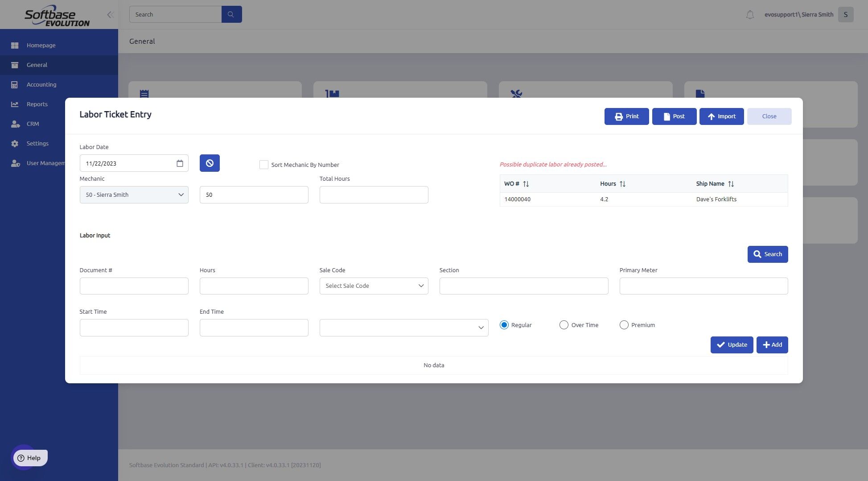Viewport: 868px width, 481px height.
Task: Click the tools wrench card icon behind dialog
Action: 516,94
